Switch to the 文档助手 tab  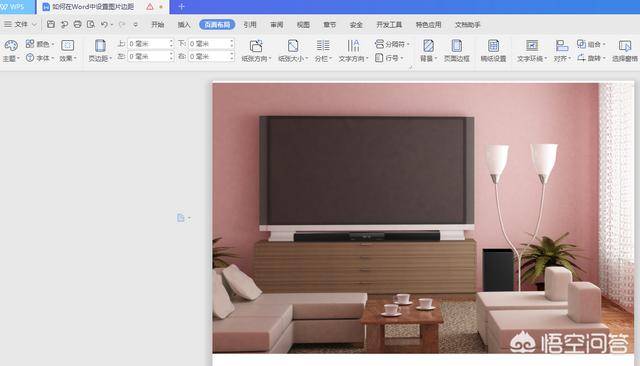click(x=468, y=24)
